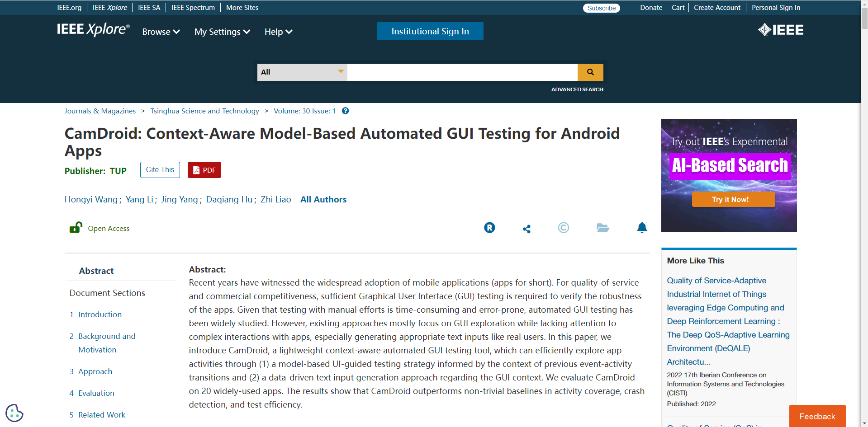Open the copyright permissions icon
This screenshot has width=868, height=427.
pyautogui.click(x=563, y=228)
